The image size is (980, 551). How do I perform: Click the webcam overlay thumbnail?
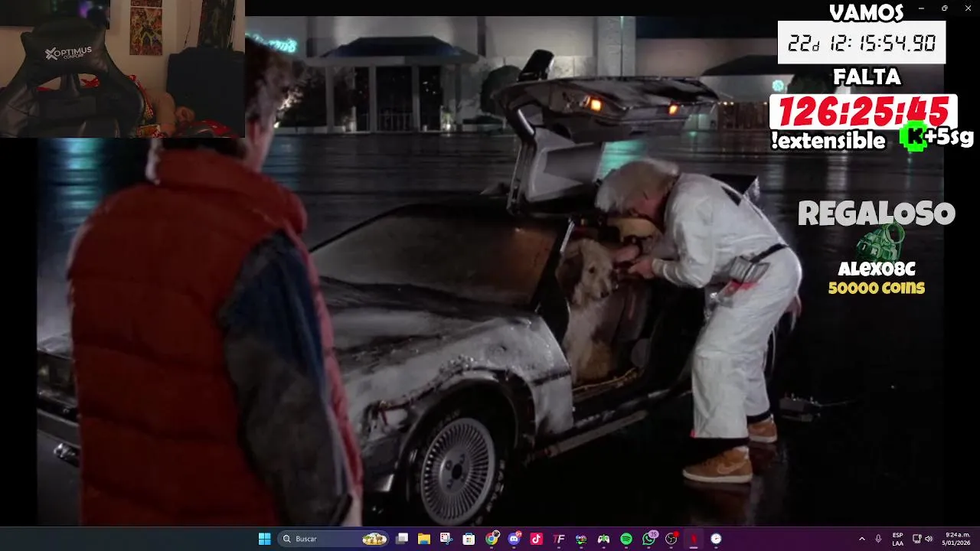(x=122, y=69)
